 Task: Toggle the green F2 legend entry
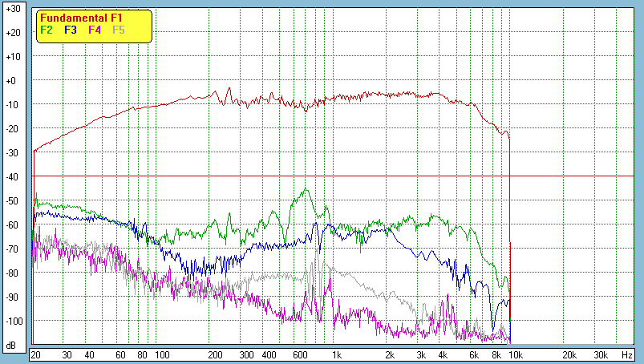[x=46, y=30]
